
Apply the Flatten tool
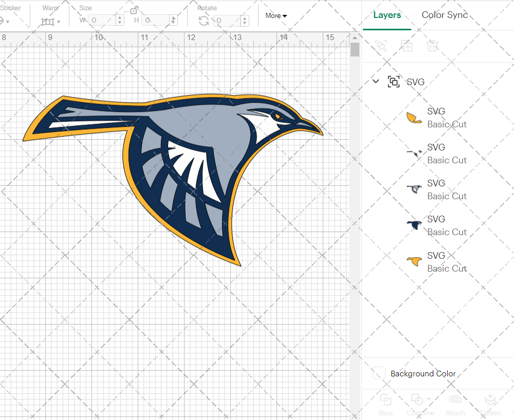(x=490, y=406)
